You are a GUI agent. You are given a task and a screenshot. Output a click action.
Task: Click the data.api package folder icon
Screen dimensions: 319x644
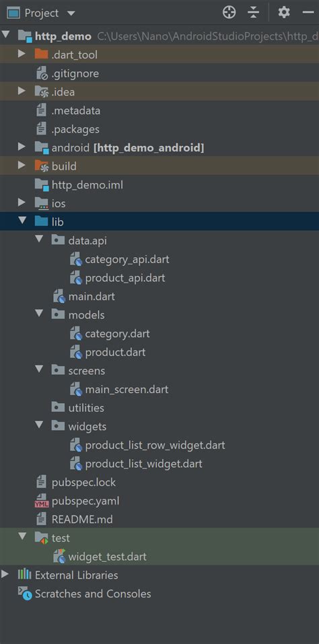tap(58, 240)
